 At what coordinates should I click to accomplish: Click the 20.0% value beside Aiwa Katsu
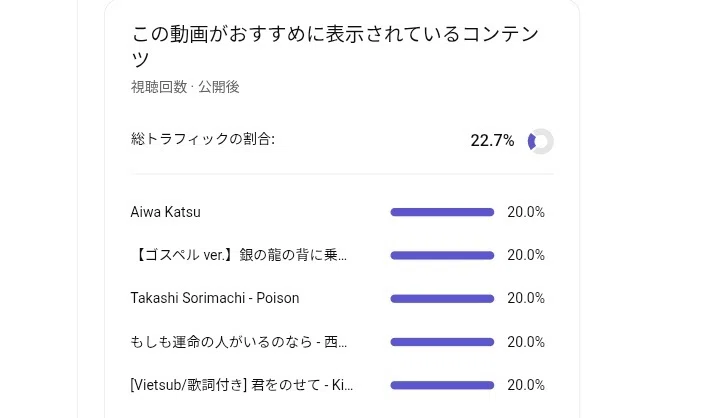pos(526,212)
